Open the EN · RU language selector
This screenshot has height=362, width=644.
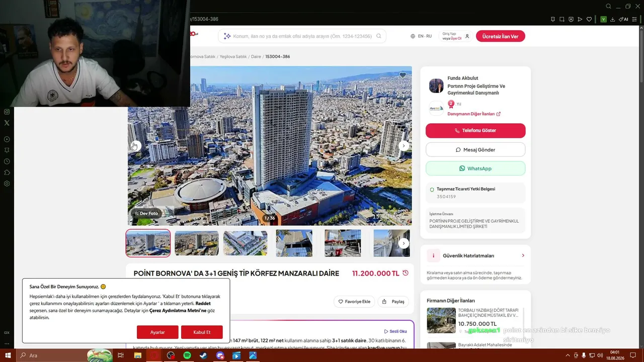click(421, 36)
